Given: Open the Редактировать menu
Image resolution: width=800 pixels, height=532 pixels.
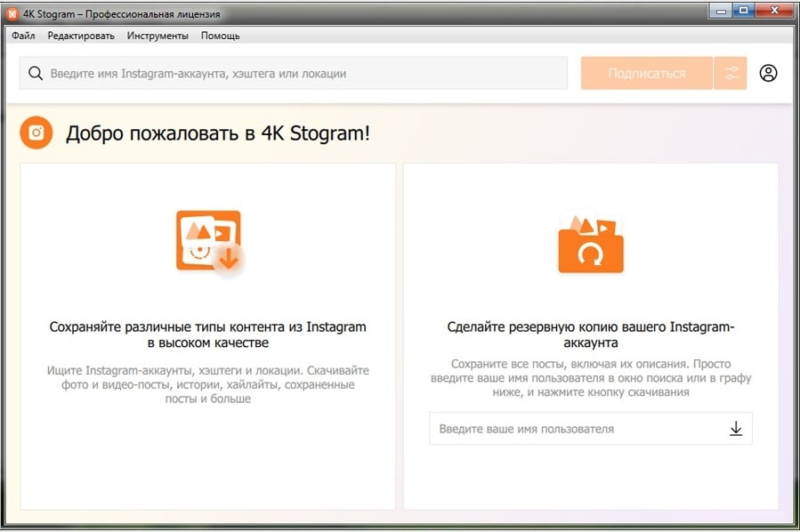Looking at the screenshot, I should click(x=81, y=36).
